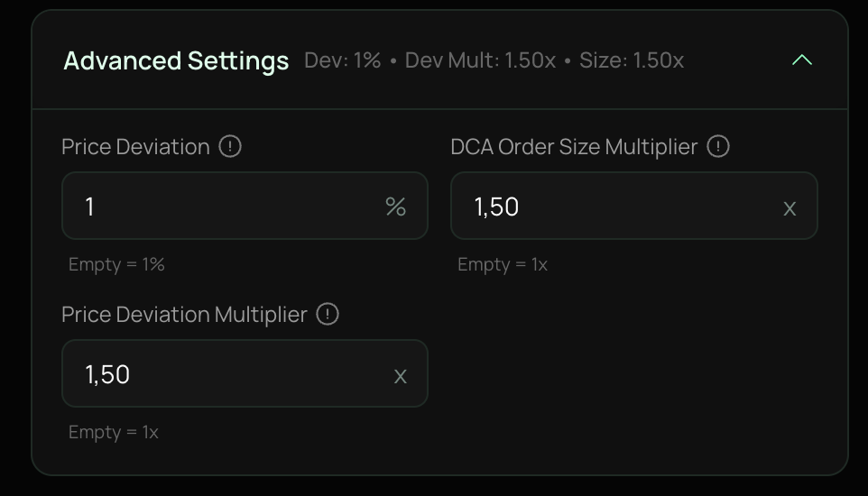Click the DCA Order Size Multiplier label
The image size is (868, 496).
point(574,147)
